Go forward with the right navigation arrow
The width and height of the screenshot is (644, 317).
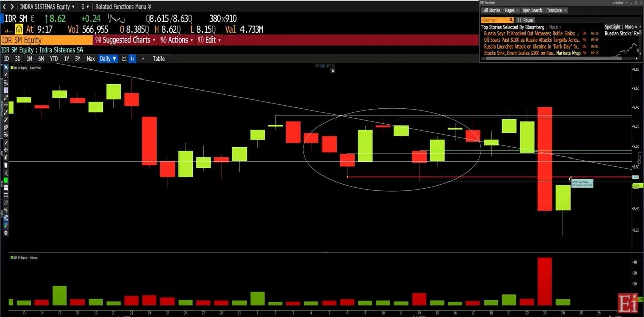pos(12,7)
